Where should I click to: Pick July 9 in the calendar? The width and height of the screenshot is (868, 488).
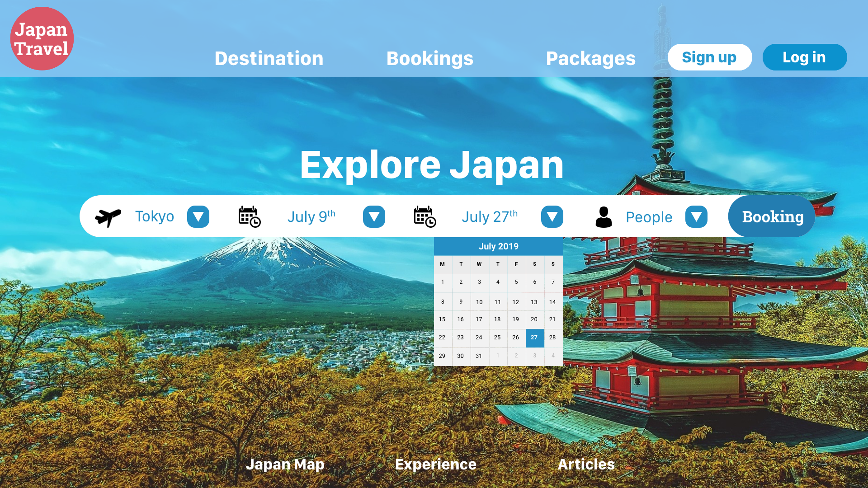click(x=461, y=302)
